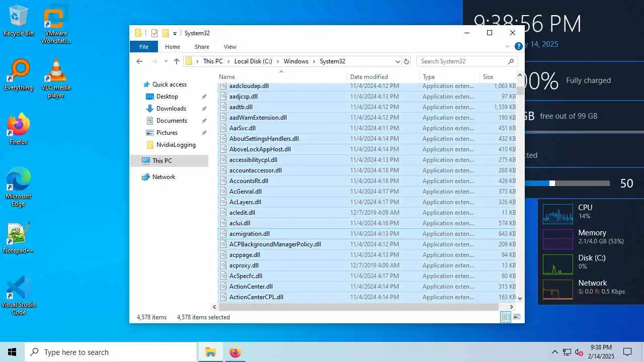Select the file ActionCenter.dll

[367, 287]
